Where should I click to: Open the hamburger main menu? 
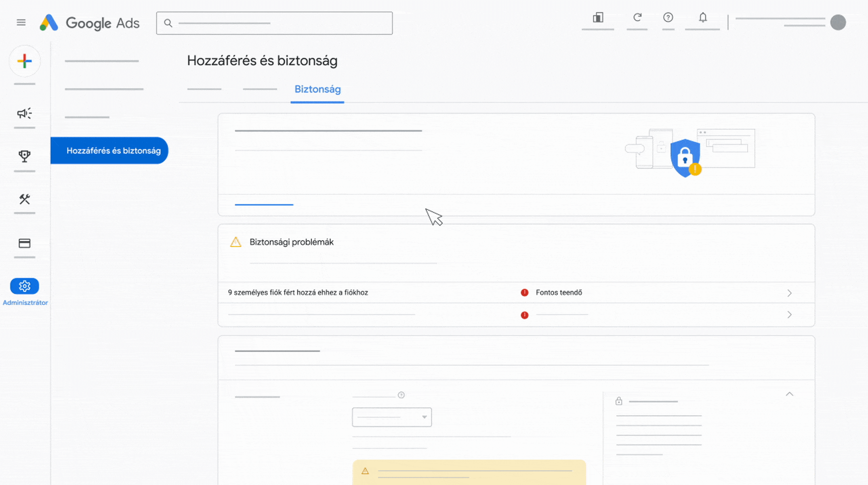[x=21, y=23]
